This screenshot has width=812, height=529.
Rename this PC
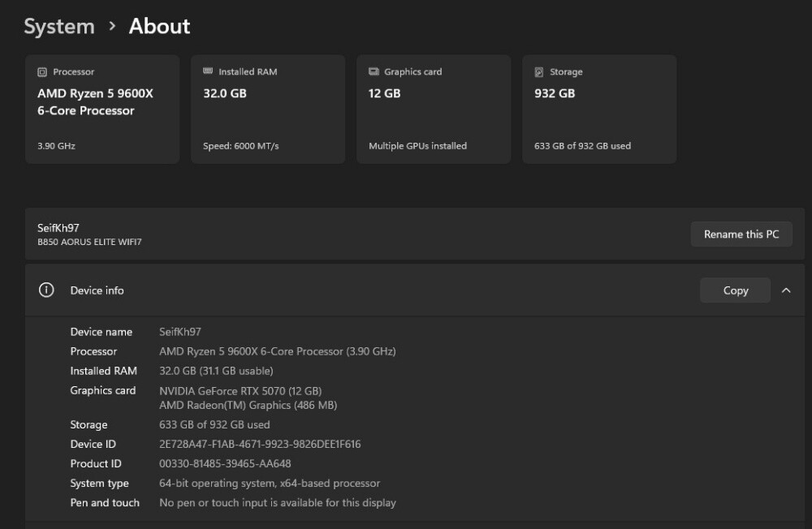click(x=741, y=234)
